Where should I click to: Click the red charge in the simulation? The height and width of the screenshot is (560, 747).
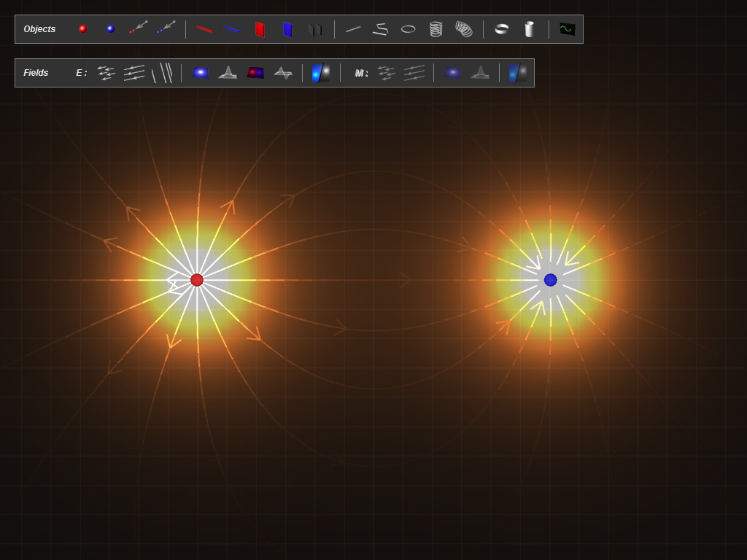coord(197,280)
